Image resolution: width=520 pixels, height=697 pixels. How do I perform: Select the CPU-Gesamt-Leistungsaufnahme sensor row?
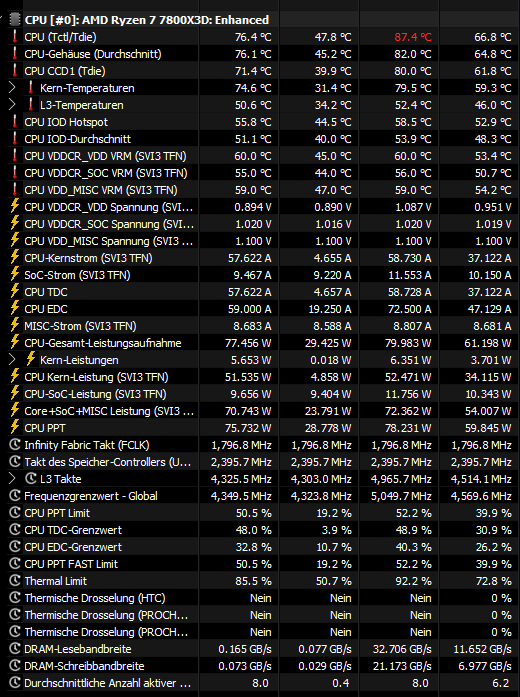[x=262, y=343]
